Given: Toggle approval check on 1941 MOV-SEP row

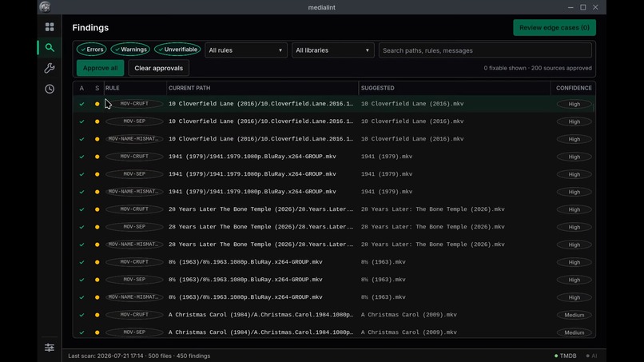Looking at the screenshot, I should coord(81,174).
